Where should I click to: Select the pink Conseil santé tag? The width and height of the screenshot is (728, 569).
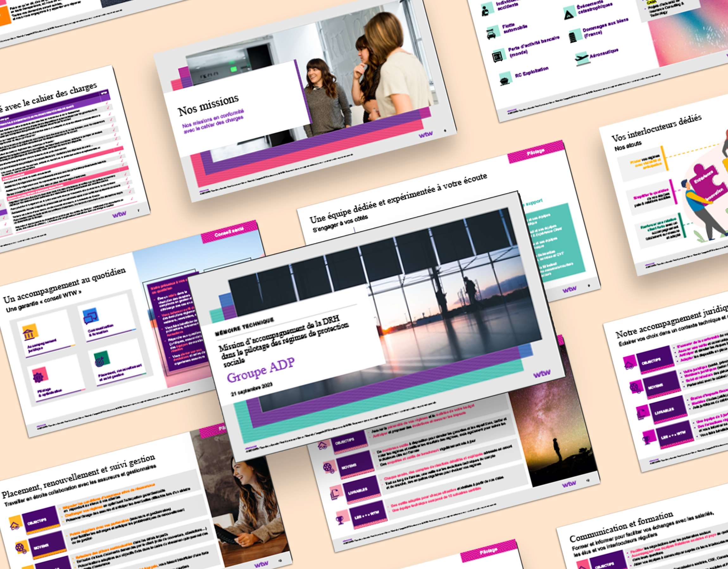click(x=229, y=232)
